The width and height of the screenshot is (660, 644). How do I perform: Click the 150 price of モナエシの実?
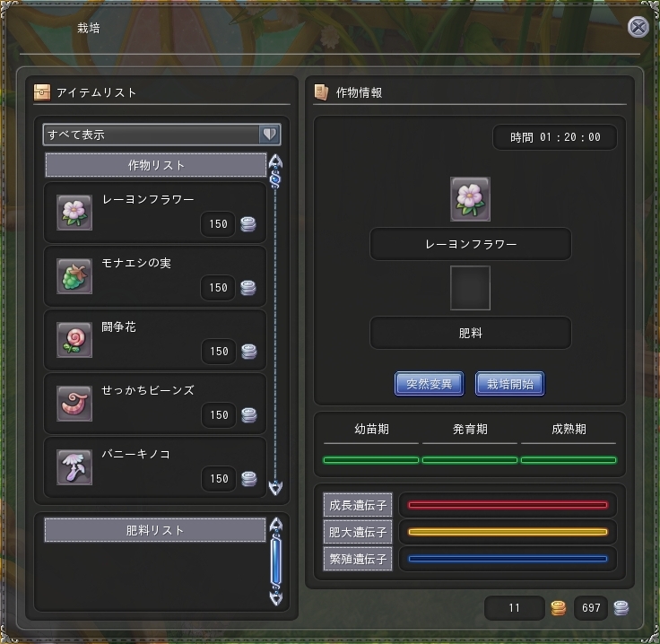218,288
